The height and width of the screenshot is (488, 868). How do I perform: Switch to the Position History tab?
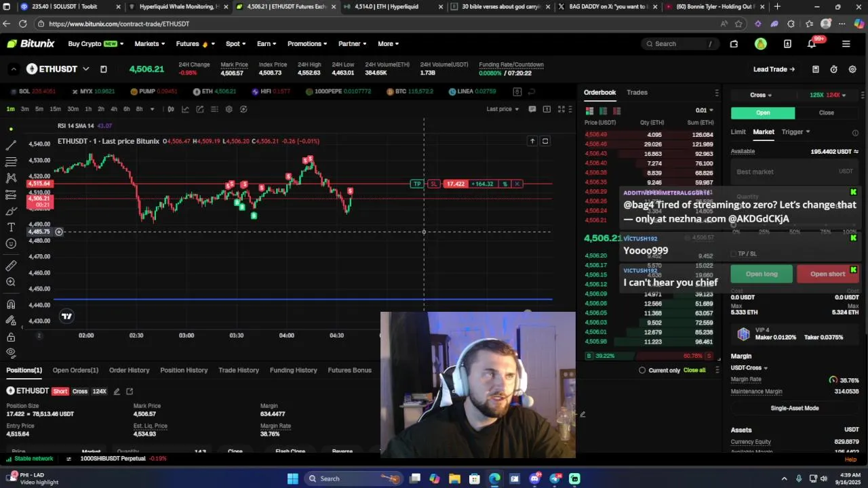pos(184,370)
